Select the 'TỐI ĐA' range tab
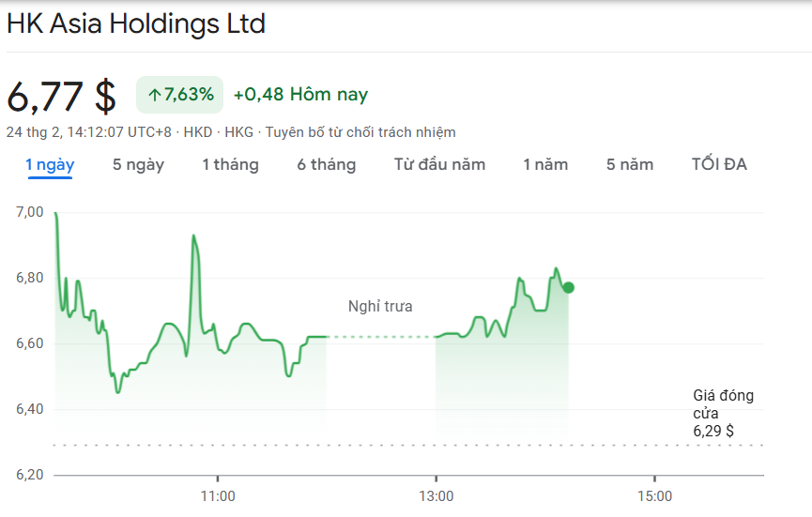This screenshot has height=517, width=812. pyautogui.click(x=719, y=164)
